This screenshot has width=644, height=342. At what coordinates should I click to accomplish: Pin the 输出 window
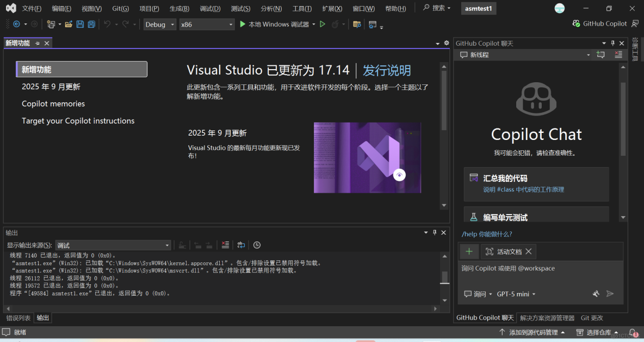click(435, 233)
